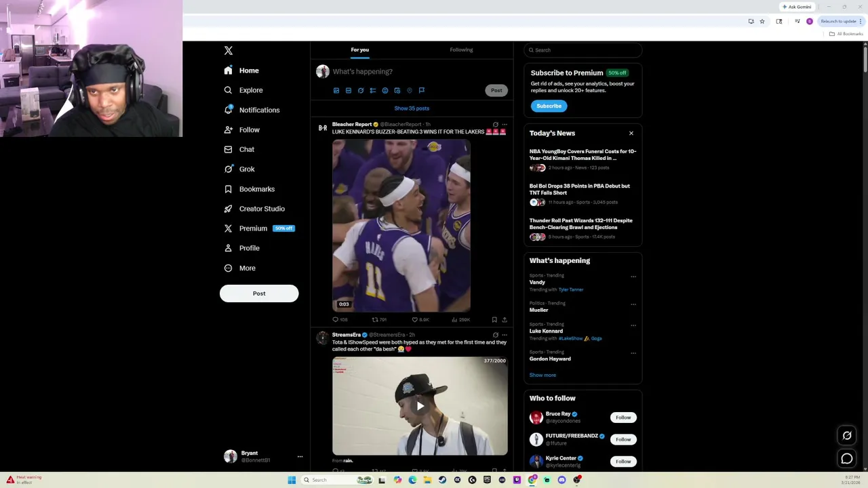Click the What's happening composer field
Image resolution: width=868 pixels, height=488 pixels.
pyautogui.click(x=420, y=72)
